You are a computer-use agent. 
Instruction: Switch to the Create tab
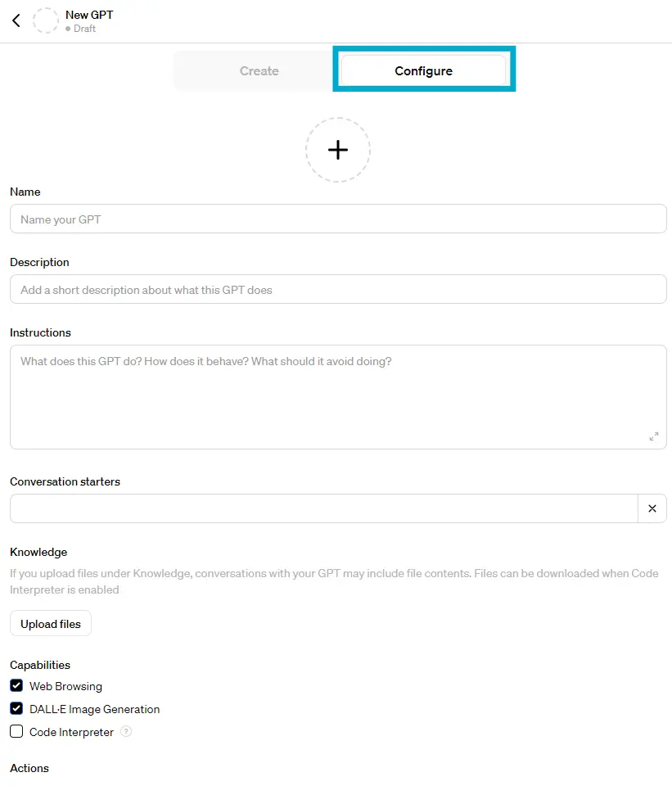[259, 71]
